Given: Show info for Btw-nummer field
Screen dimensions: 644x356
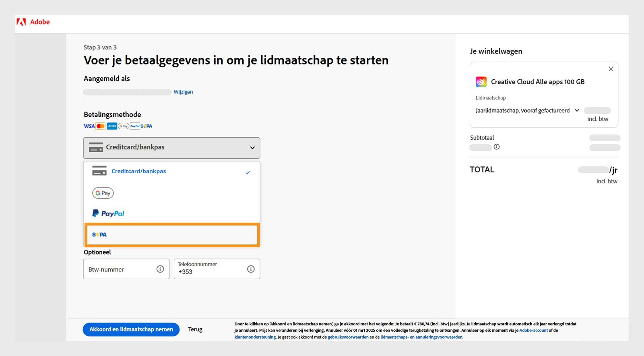Looking at the screenshot, I should [x=160, y=269].
